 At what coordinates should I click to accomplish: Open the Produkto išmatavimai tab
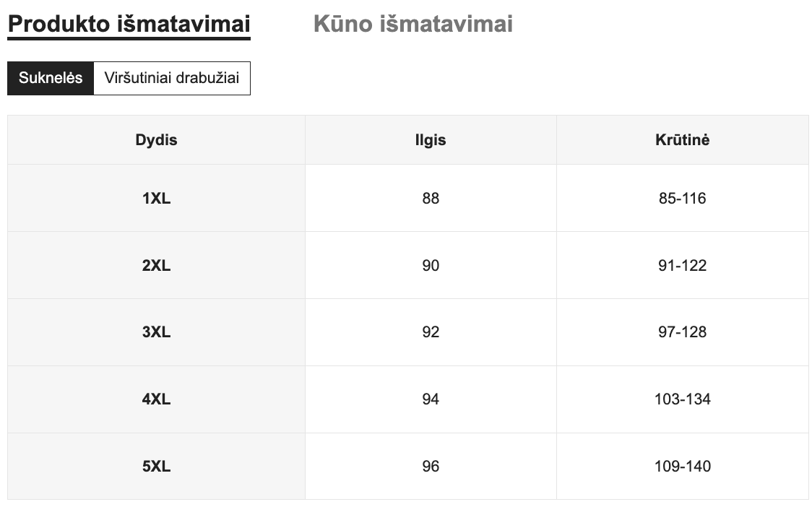(x=129, y=24)
